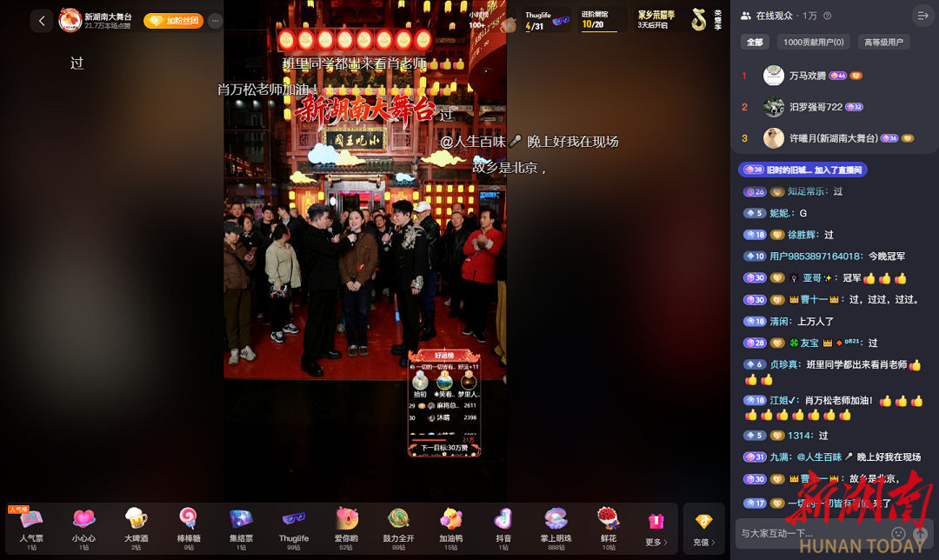939x560 pixels.
Task: Open the three-dot options next to 加粉丝团
Action: click(x=216, y=21)
